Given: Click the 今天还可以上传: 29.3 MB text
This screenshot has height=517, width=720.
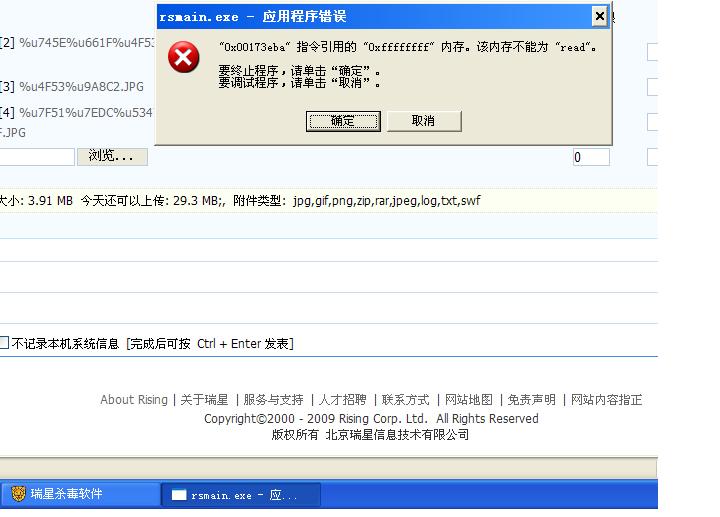Looking at the screenshot, I should (x=152, y=201).
